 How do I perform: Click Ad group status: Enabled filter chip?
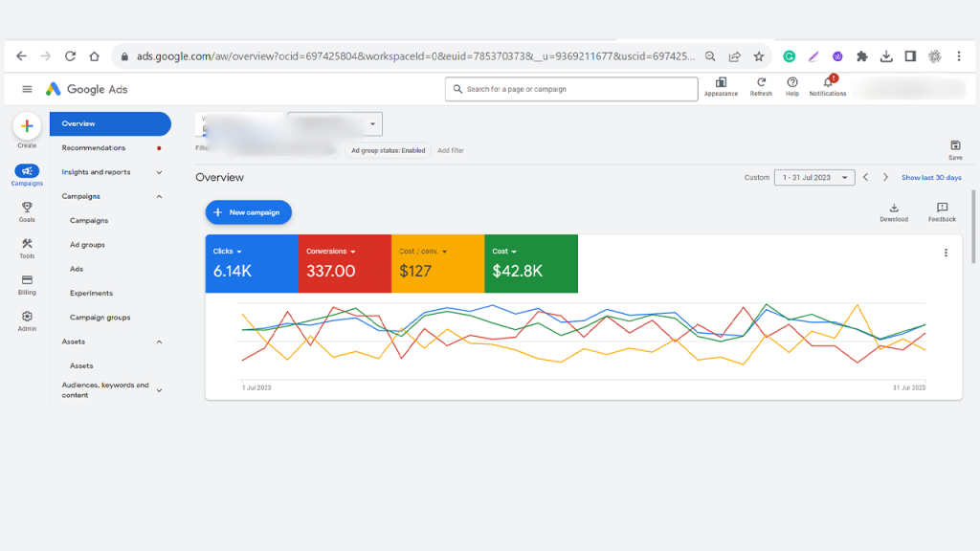tap(389, 150)
